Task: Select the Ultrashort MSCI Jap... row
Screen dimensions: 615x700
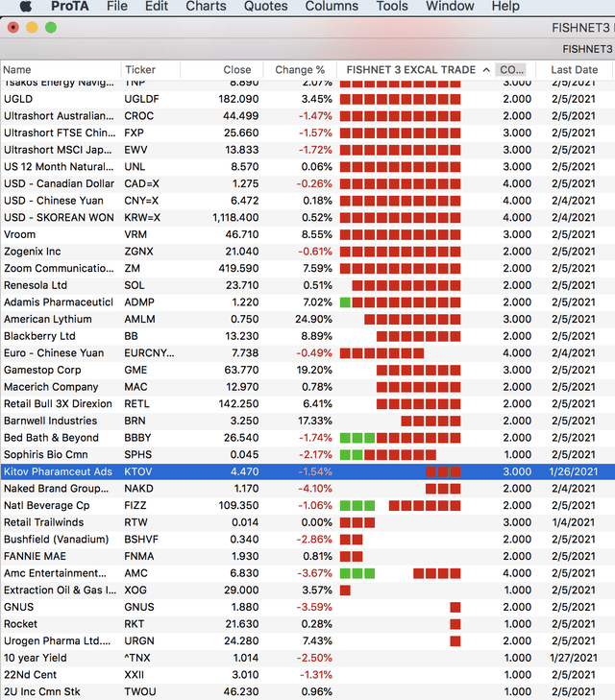Action: 307,150
